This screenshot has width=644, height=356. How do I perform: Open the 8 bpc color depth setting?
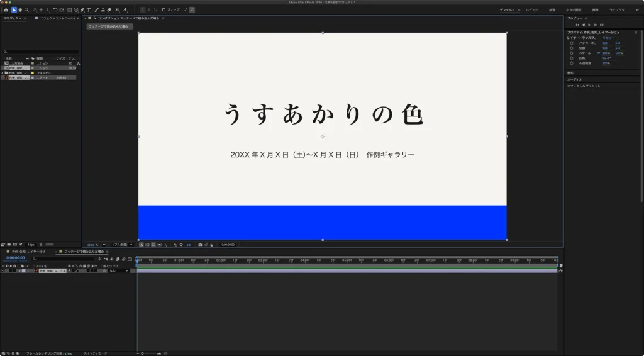31,244
